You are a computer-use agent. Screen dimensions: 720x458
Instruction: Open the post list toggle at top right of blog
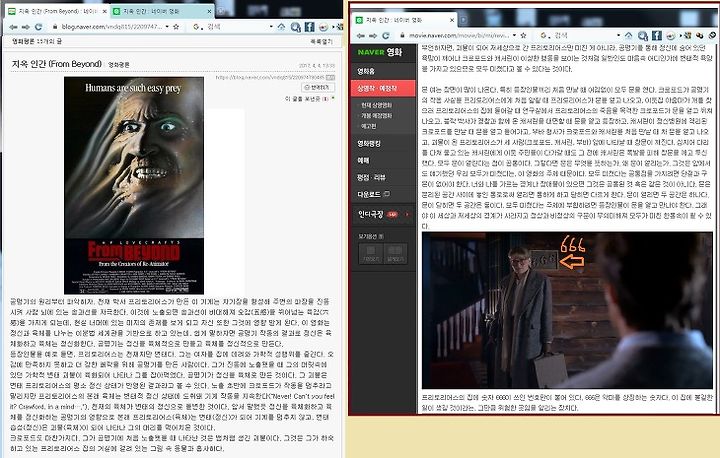[321, 41]
